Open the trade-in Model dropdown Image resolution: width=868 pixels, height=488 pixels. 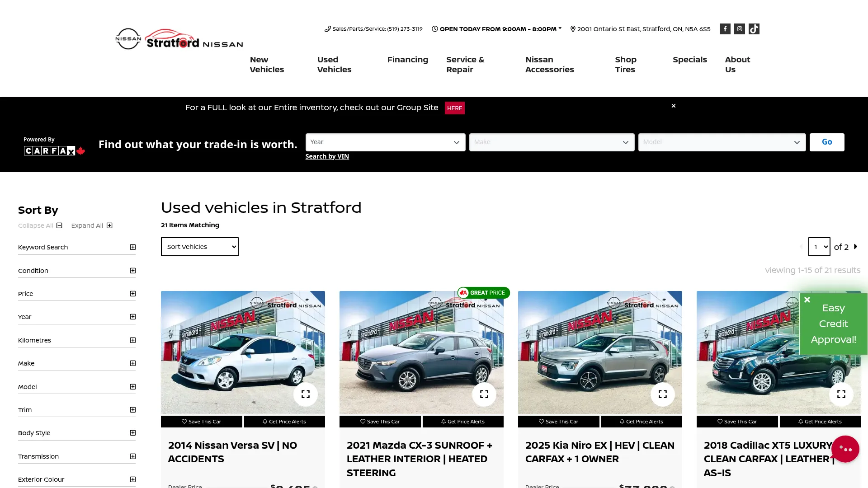(x=722, y=142)
